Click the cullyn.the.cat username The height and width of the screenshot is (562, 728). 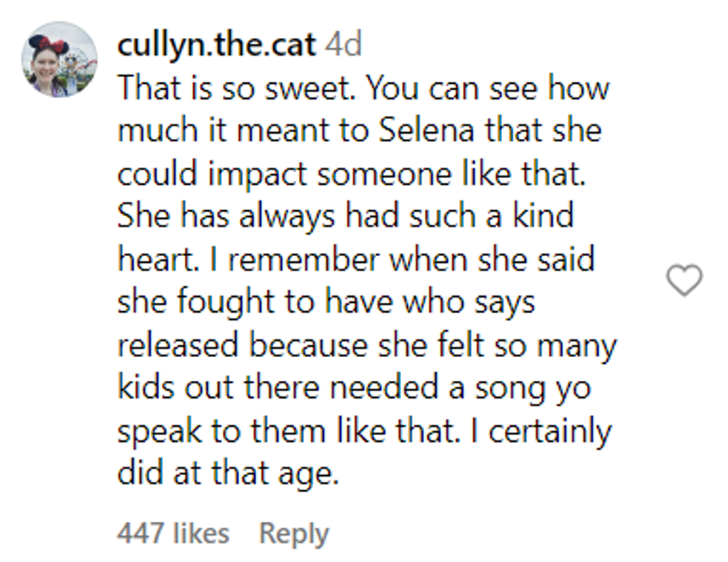click(x=216, y=46)
